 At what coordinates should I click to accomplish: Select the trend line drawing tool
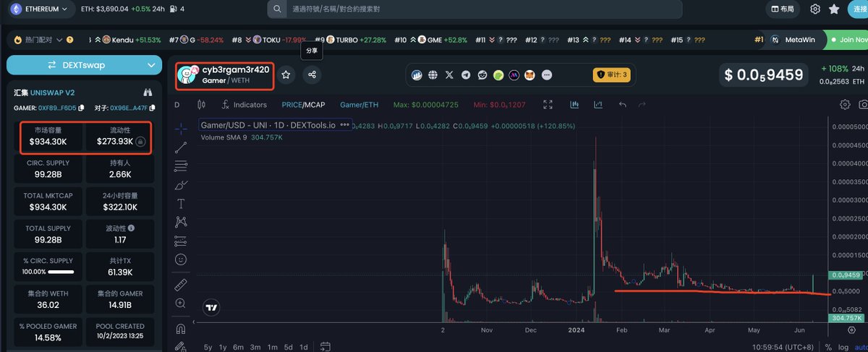pos(181,147)
